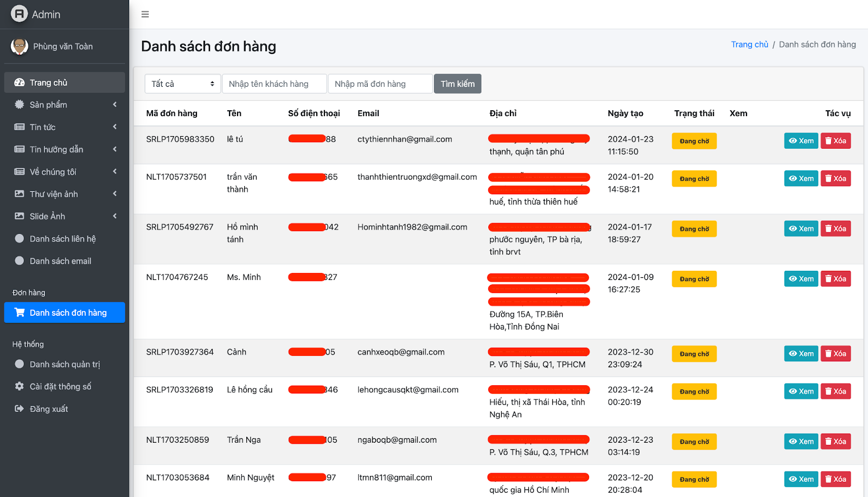Focus the Nhập tên khách hàng field
The height and width of the screenshot is (497, 868).
[274, 84]
